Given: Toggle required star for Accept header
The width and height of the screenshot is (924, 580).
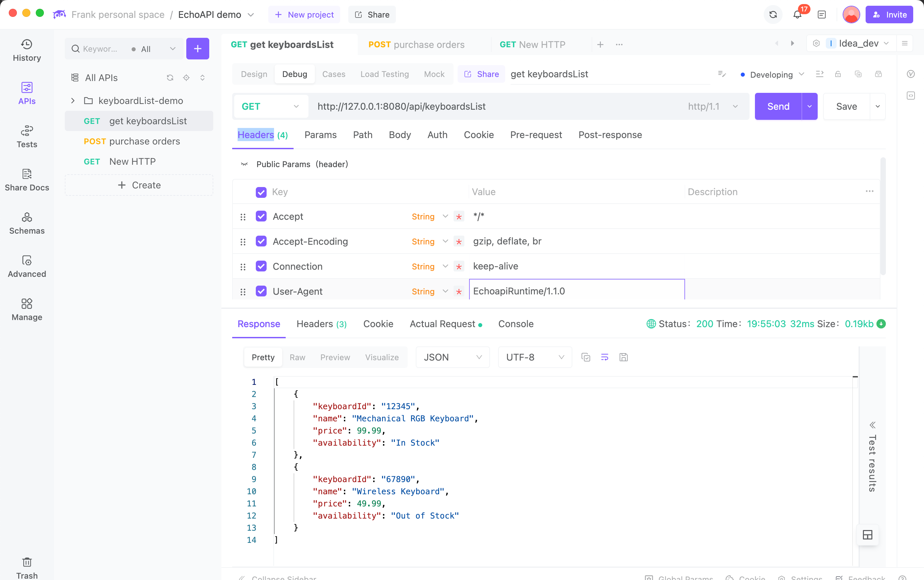Looking at the screenshot, I should (x=459, y=217).
